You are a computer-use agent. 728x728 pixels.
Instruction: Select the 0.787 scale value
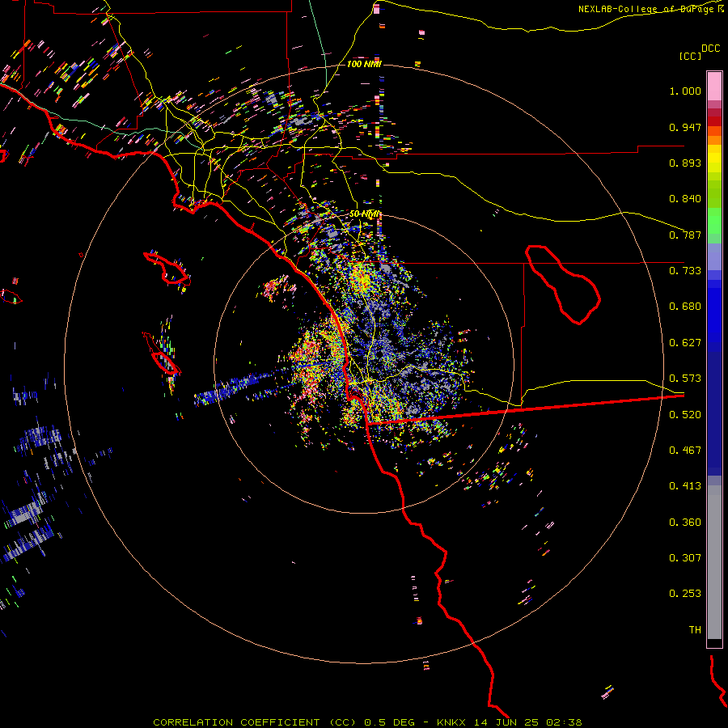point(685,235)
